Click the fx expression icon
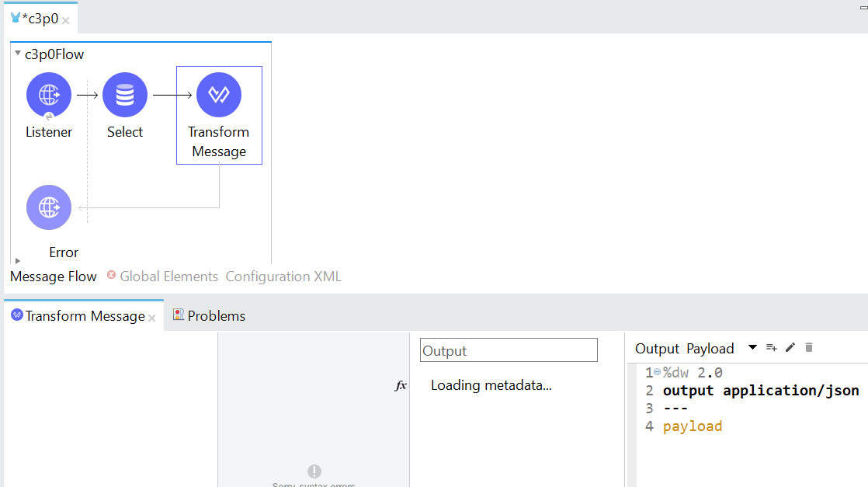This screenshot has width=868, height=487. tap(401, 385)
